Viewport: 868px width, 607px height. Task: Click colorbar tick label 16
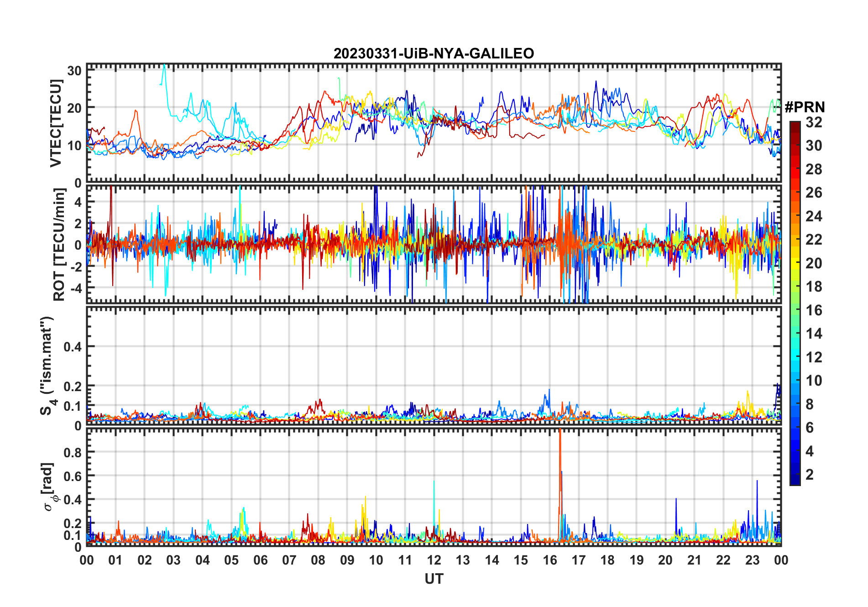click(x=814, y=310)
